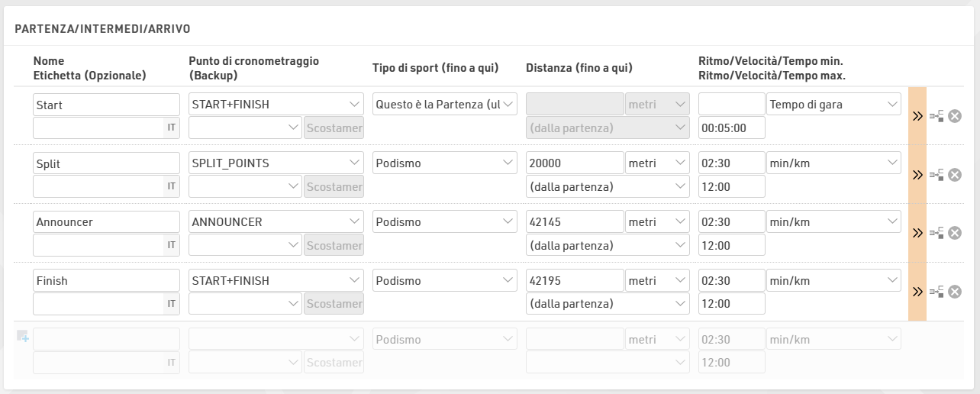The height and width of the screenshot is (394, 980).
Task: Open the metri unit dropdown in Split row
Action: pyautogui.click(x=656, y=163)
